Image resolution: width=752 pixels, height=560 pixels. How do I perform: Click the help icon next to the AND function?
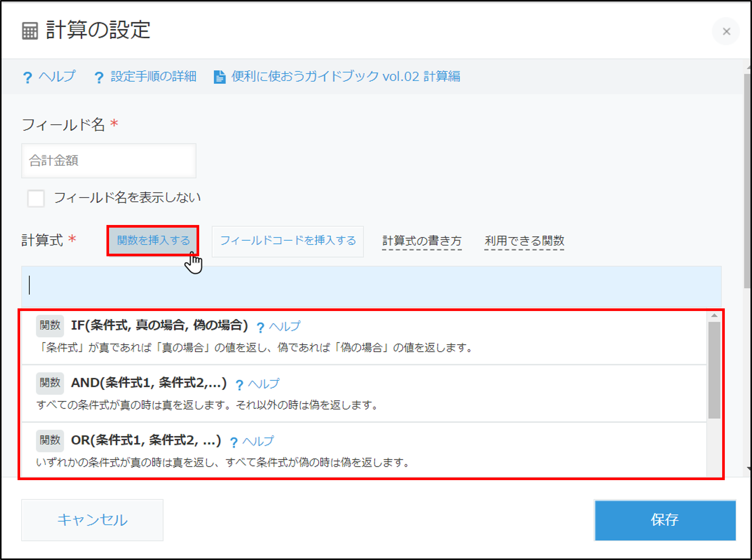coord(240,384)
